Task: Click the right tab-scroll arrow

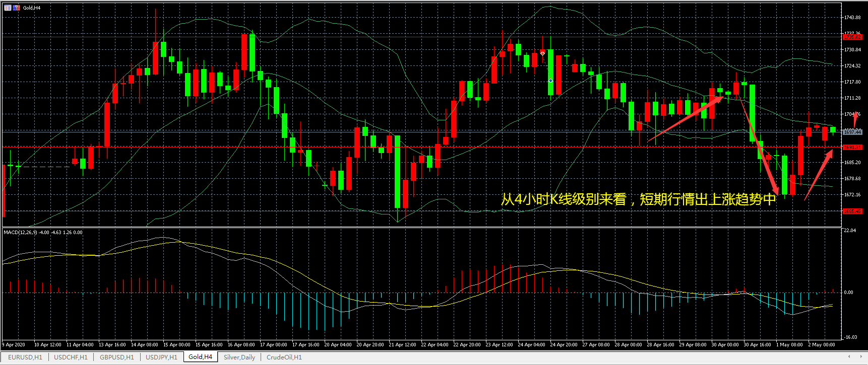Action: 861,357
